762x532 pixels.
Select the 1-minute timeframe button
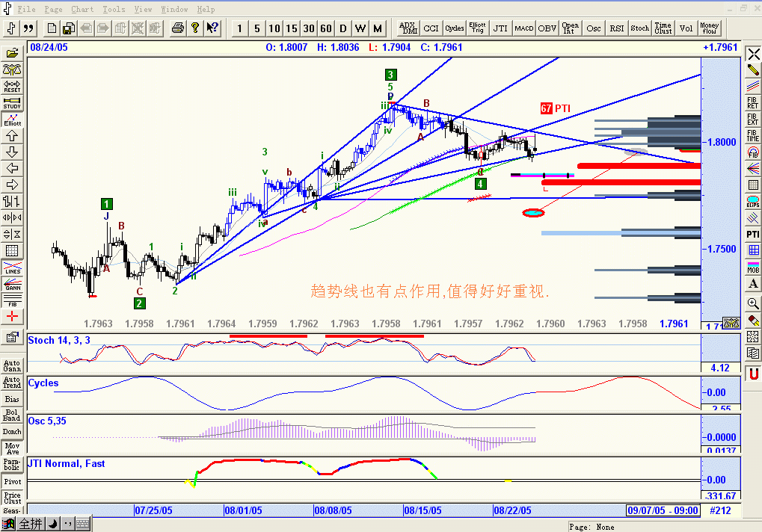(239, 28)
